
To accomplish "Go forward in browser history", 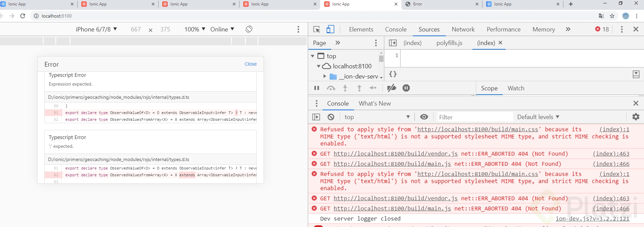I will pyautogui.click(x=12, y=16).
